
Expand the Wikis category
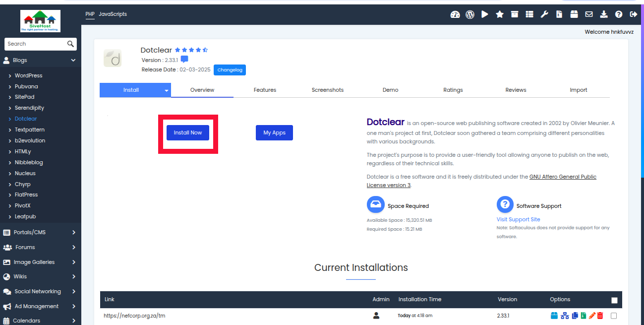(41, 276)
